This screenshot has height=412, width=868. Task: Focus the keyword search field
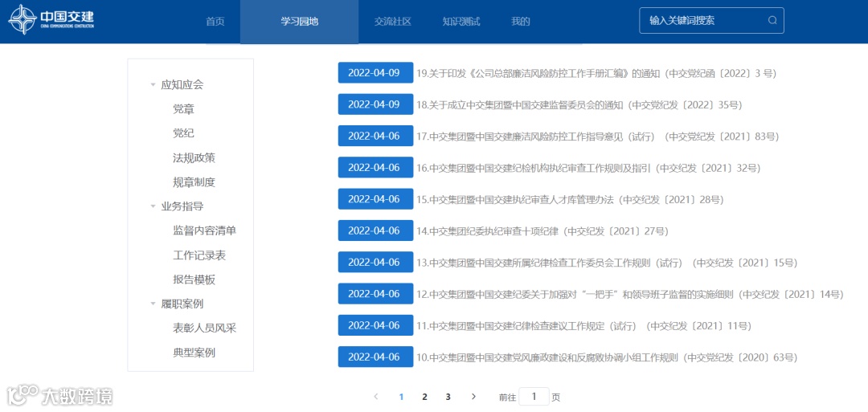pyautogui.click(x=711, y=20)
